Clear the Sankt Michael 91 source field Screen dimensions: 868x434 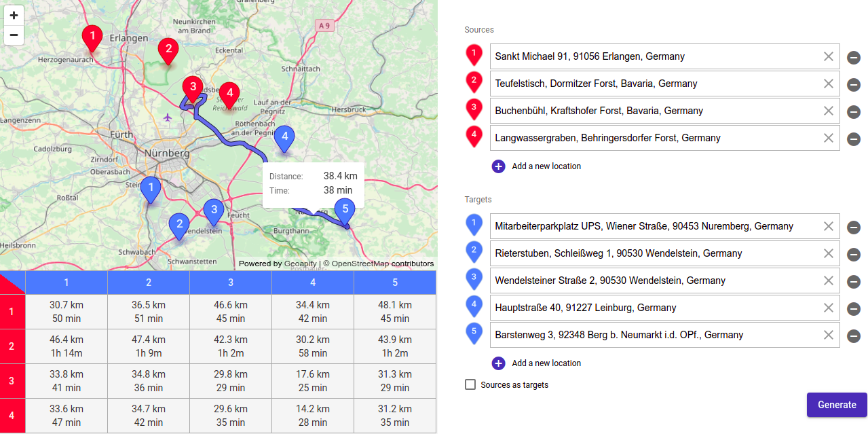coord(828,56)
